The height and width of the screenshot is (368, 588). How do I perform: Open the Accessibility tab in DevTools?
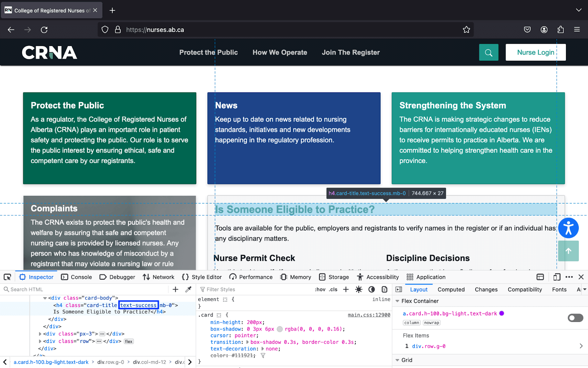378,277
